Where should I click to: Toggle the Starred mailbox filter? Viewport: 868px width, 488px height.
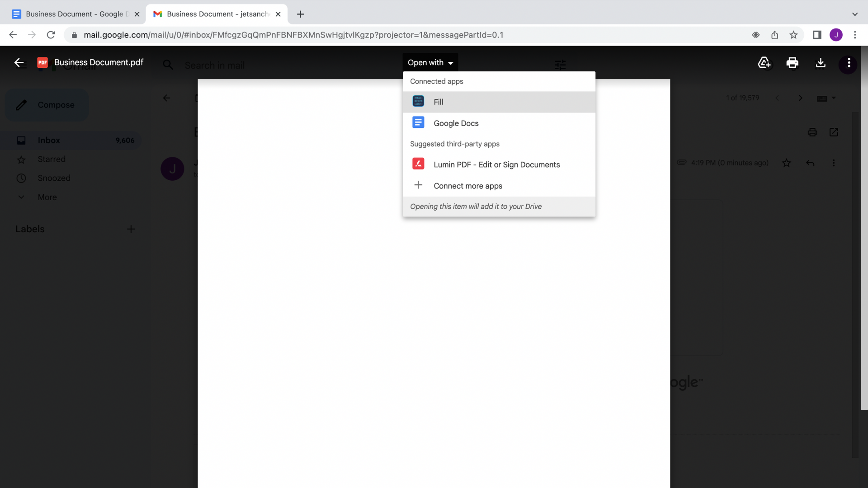point(52,159)
